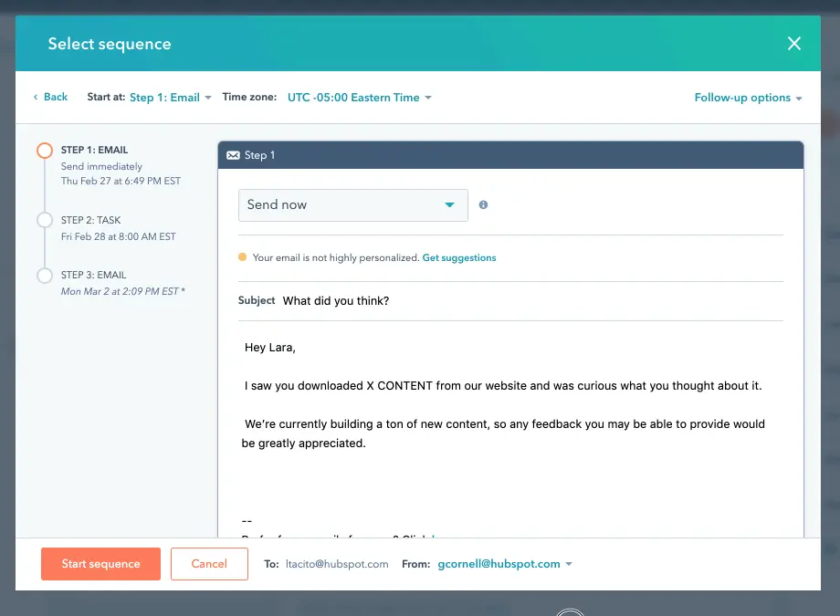Click the yellow personalization warning dot
The width and height of the screenshot is (840, 616).
coord(242,258)
